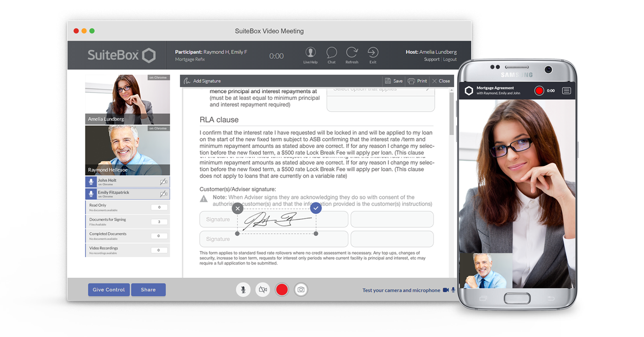Select Raymond Hellesoe's video thumbnail

tap(127, 150)
